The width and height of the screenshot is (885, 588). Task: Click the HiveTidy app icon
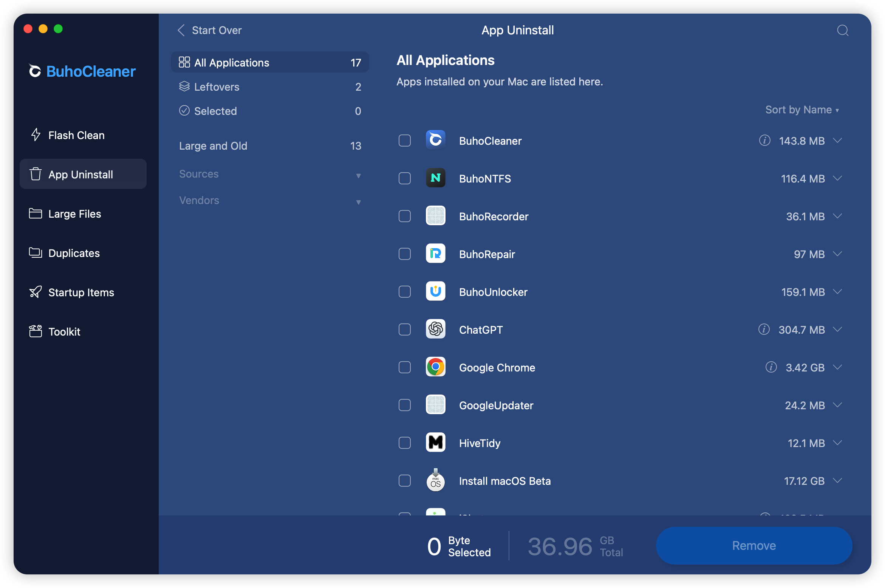click(x=435, y=443)
